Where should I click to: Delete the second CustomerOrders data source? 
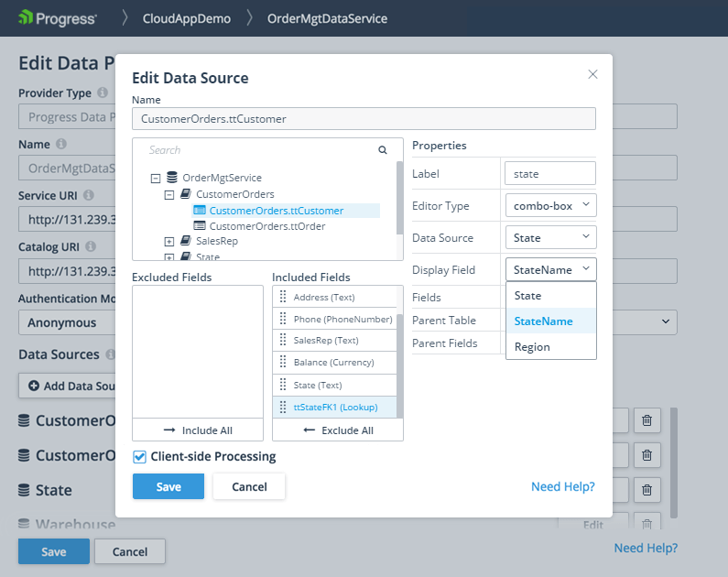point(647,455)
